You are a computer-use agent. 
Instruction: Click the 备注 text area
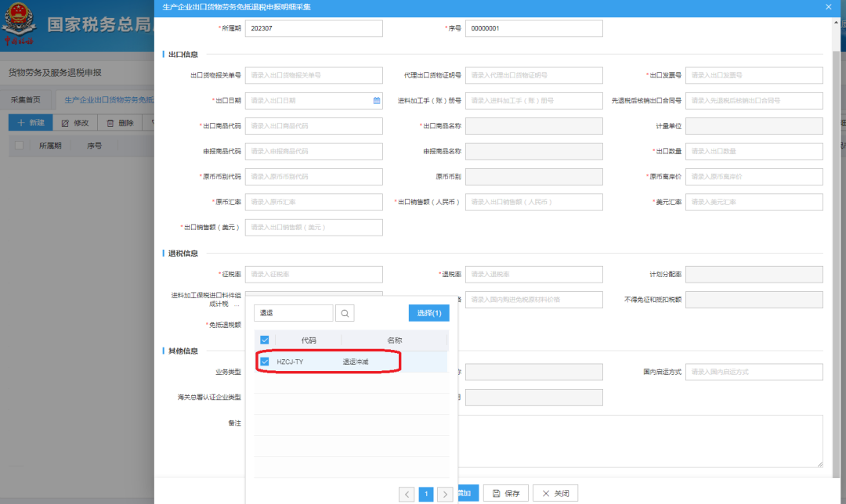coord(641,441)
